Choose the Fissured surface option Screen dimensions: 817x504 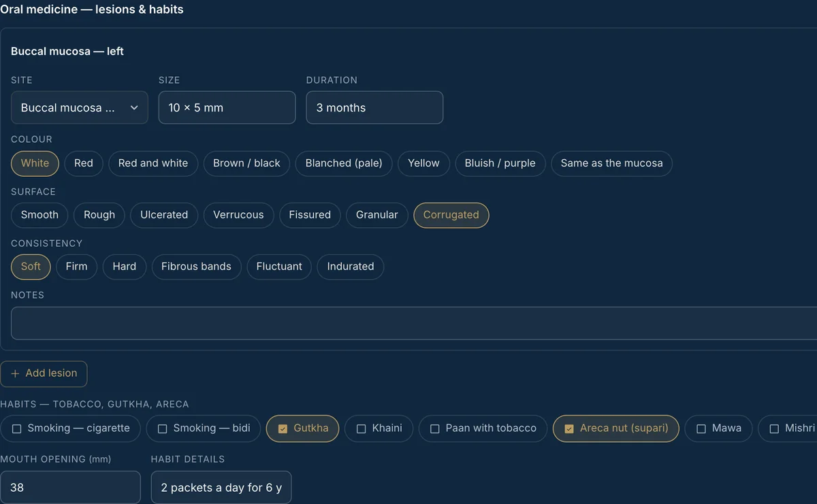(x=310, y=215)
